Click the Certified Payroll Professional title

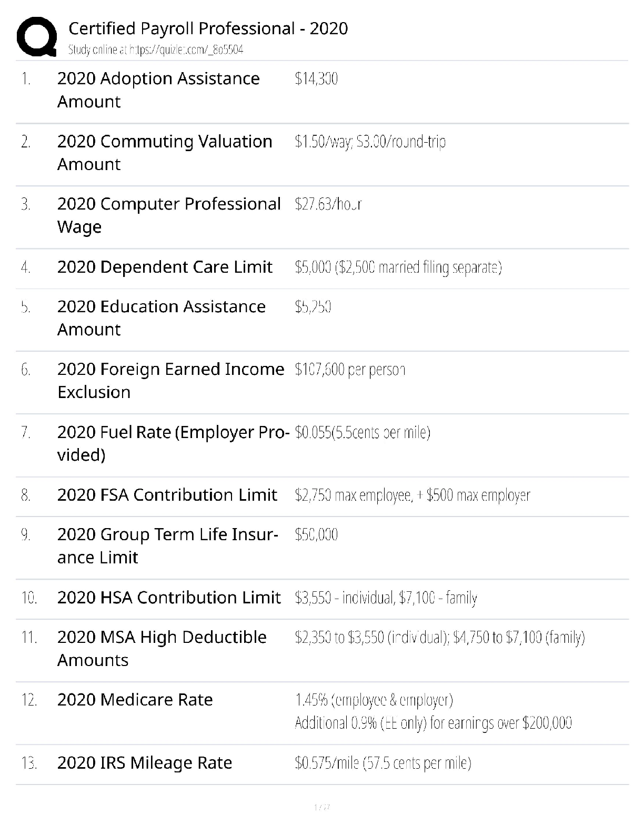[208, 28]
